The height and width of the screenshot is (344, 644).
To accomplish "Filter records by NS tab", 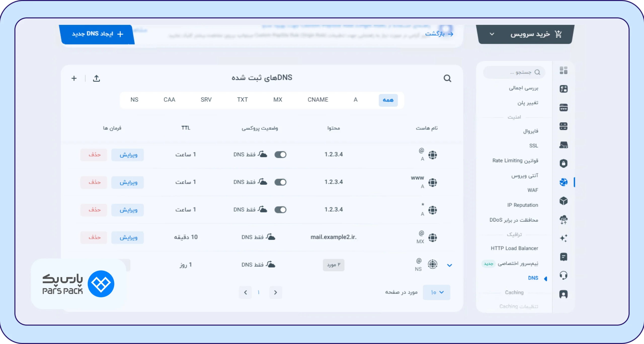I will point(134,100).
